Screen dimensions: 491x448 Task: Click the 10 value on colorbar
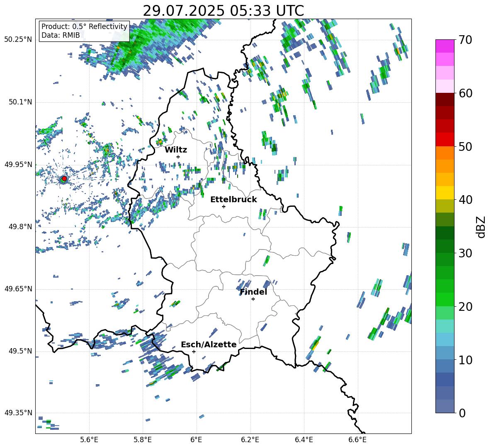[x=465, y=360]
